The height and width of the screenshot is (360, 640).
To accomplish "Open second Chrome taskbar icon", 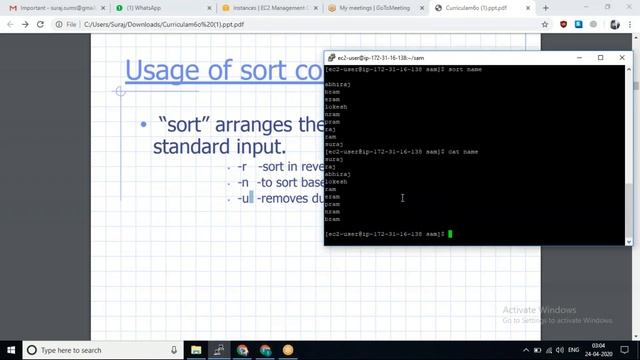I will 265,350.
